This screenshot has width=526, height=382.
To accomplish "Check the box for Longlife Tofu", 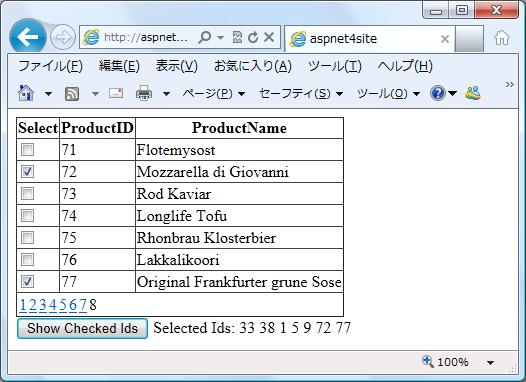I will tap(28, 216).
